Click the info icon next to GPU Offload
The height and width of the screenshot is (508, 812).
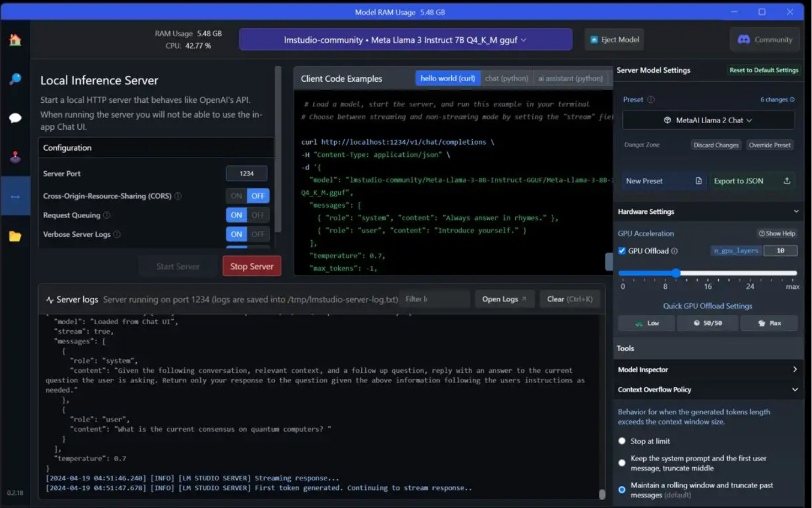(x=674, y=251)
